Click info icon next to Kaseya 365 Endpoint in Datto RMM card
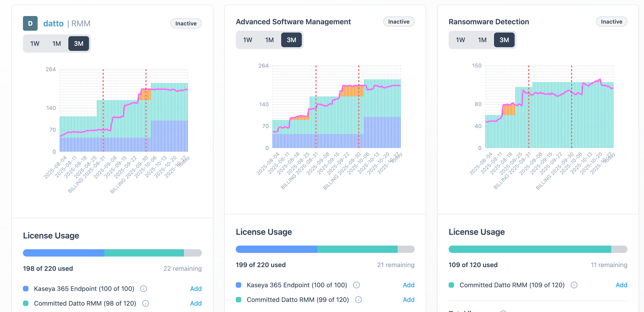Image resolution: width=644 pixels, height=312 pixels. [144, 288]
